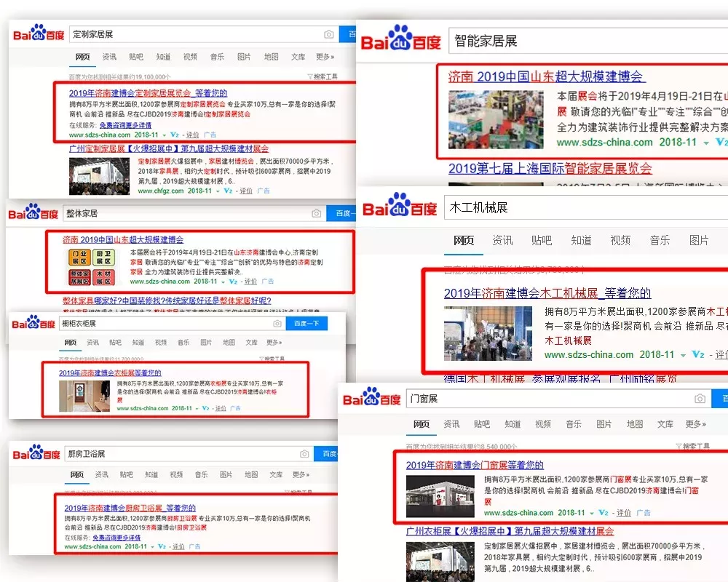
Task: Open result 2019年济南建博会定制家居展览会_等着您的
Action: (148, 93)
